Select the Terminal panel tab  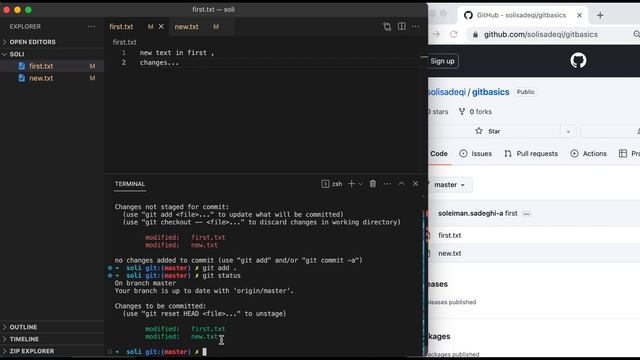130,184
